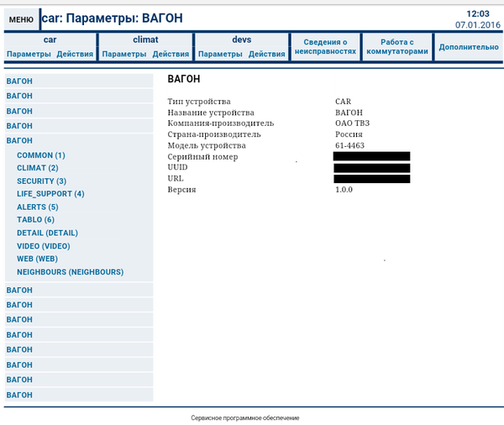This screenshot has height=425, width=504.
Task: Open Действия under car section
Action: pyautogui.click(x=75, y=54)
